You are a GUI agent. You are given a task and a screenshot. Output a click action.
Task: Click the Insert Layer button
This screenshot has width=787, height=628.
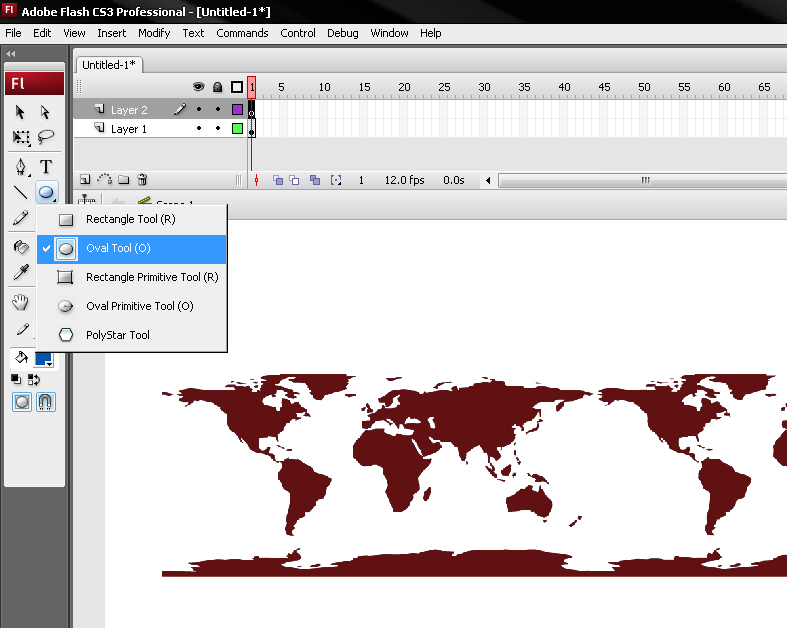click(x=85, y=180)
